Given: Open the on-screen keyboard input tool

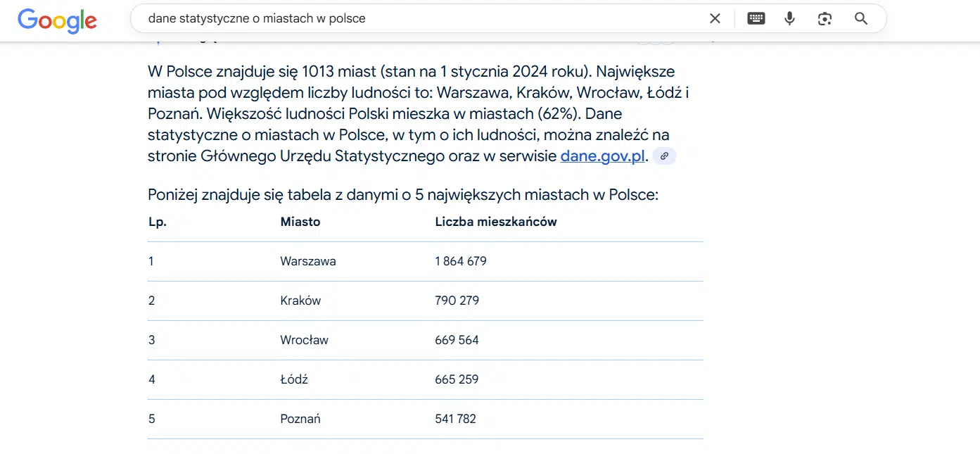Looking at the screenshot, I should [x=756, y=19].
